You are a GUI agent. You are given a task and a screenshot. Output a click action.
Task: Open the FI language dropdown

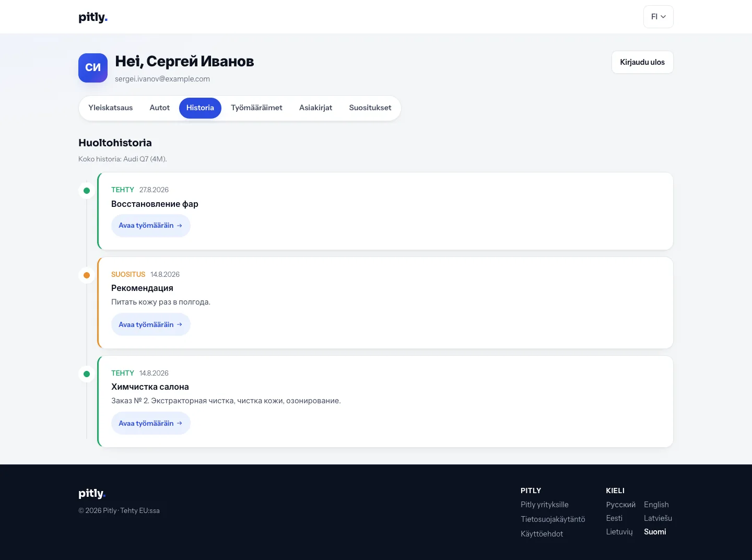click(x=659, y=17)
